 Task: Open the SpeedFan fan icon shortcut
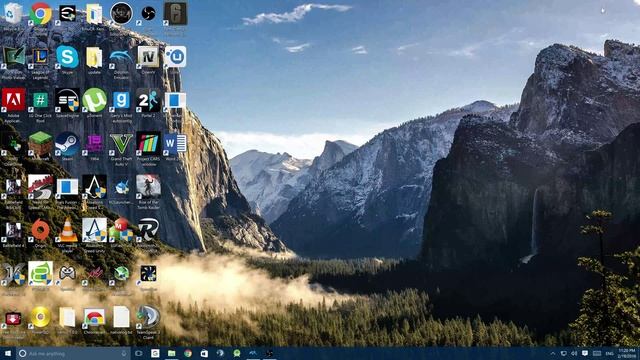(x=148, y=273)
